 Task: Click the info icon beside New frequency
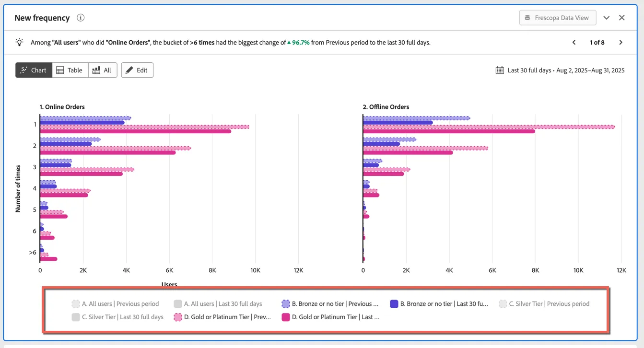(x=81, y=18)
